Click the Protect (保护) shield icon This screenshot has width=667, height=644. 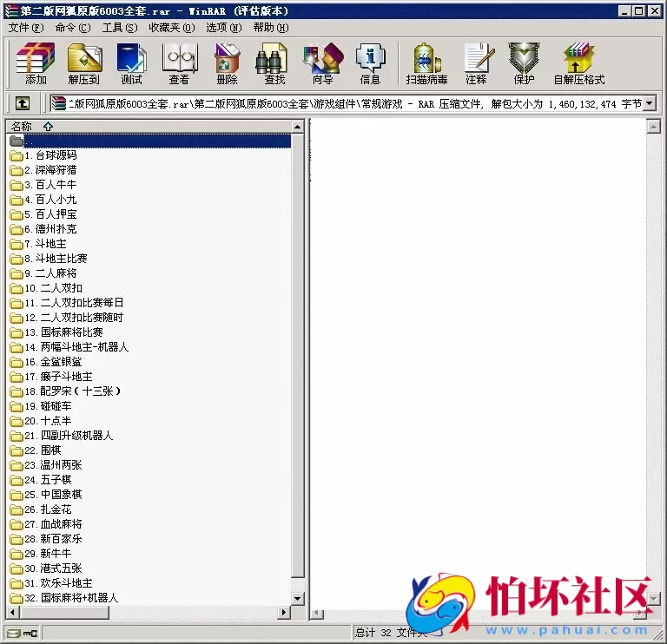524,62
